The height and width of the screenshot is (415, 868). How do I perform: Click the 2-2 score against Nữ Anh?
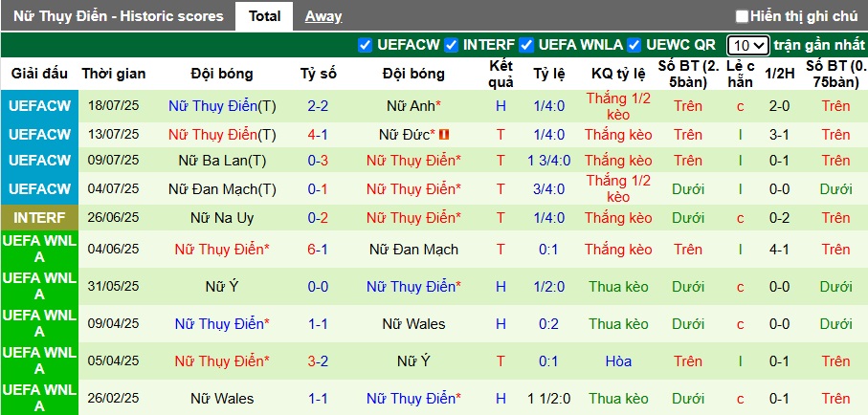tap(319, 106)
